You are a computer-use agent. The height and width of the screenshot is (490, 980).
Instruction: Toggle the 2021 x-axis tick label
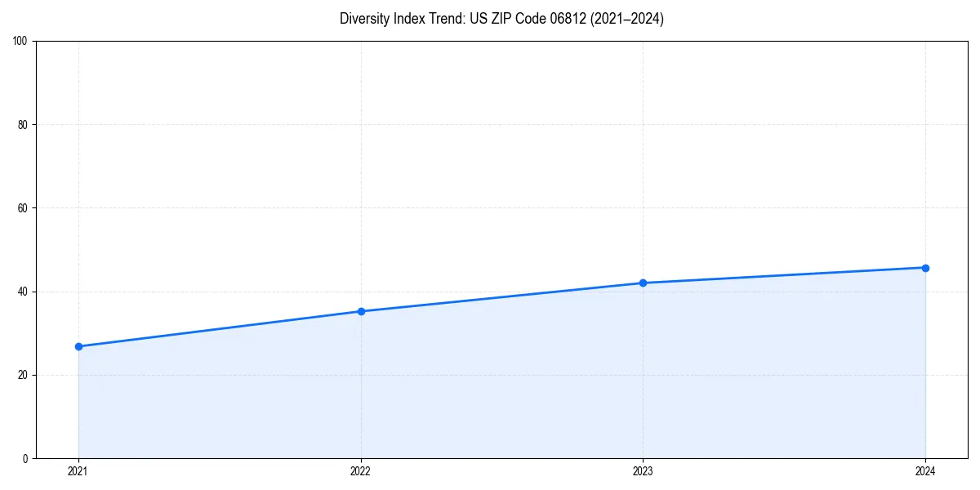78,471
